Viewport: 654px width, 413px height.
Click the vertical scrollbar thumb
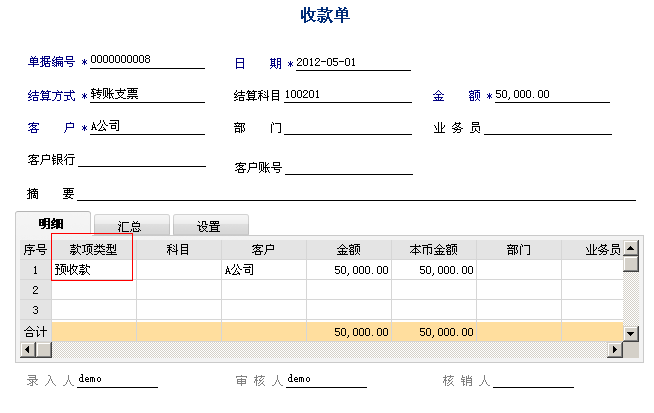[x=631, y=264]
